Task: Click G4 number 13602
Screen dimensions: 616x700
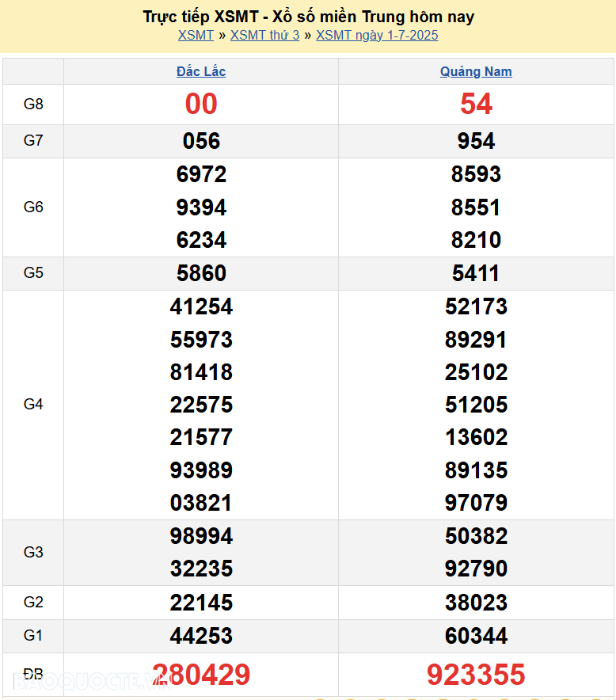Action: pos(476,437)
